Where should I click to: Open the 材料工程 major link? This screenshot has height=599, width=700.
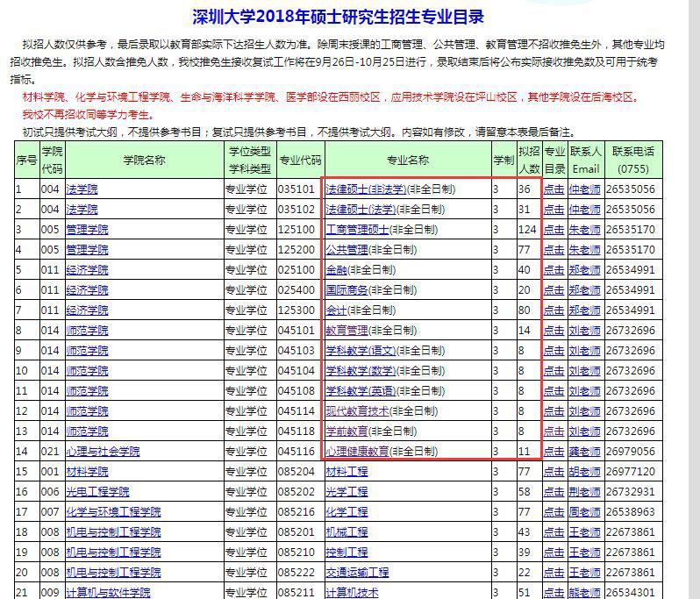pos(346,471)
